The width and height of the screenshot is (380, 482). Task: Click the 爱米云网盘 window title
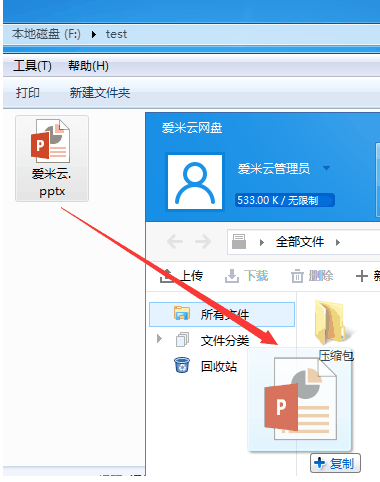[192, 128]
